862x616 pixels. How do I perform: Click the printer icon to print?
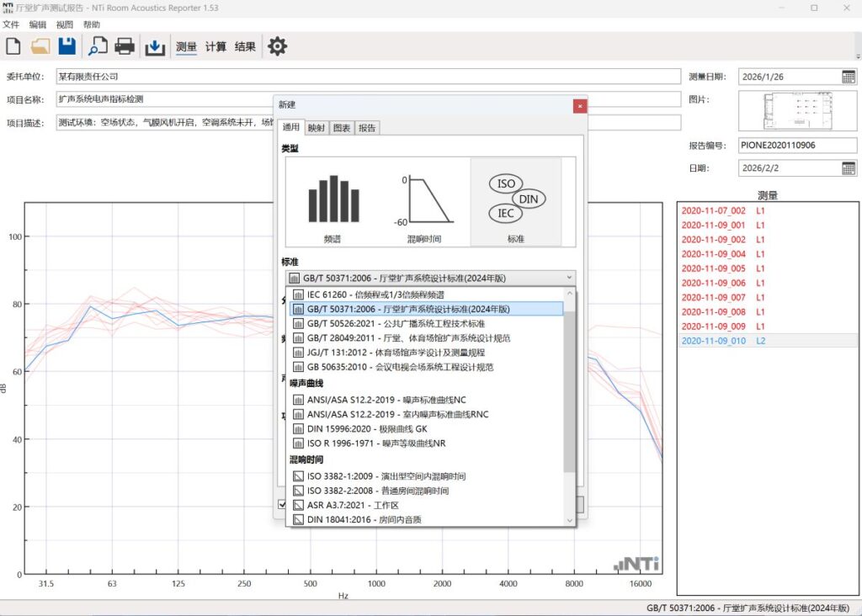point(125,46)
